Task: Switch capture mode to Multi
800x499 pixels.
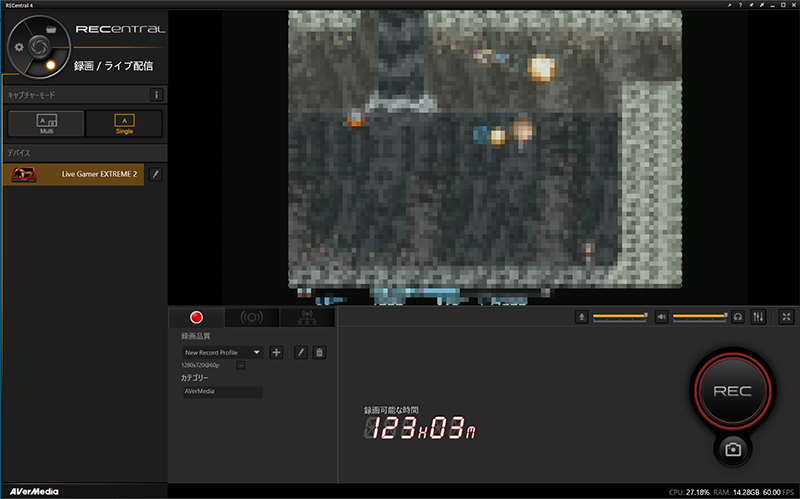Action: 46,123
